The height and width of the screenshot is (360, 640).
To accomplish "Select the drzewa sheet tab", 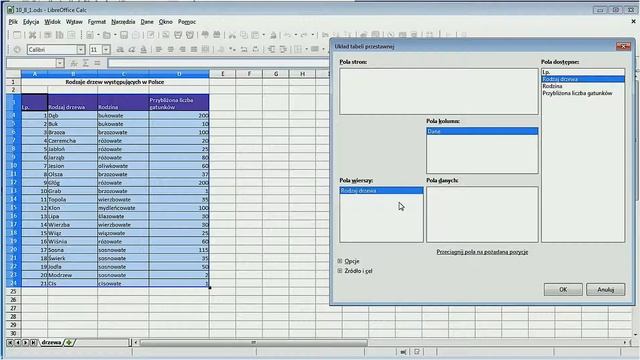I will click(51, 342).
